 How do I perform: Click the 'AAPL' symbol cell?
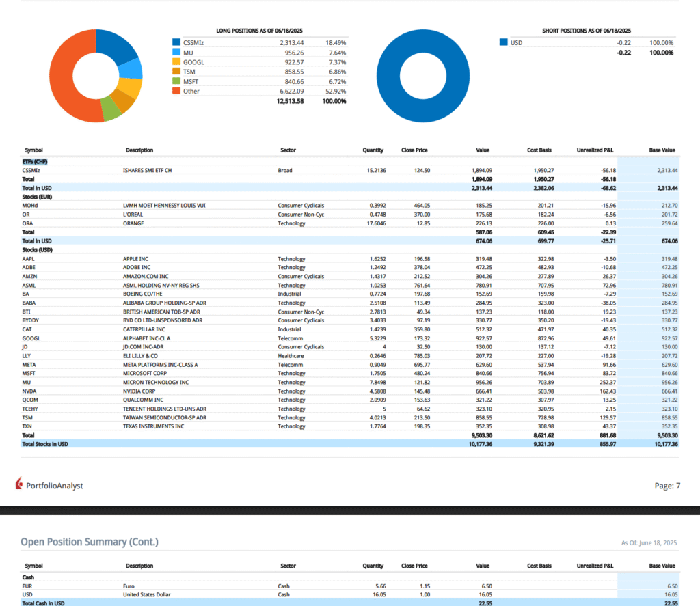pyautogui.click(x=28, y=259)
